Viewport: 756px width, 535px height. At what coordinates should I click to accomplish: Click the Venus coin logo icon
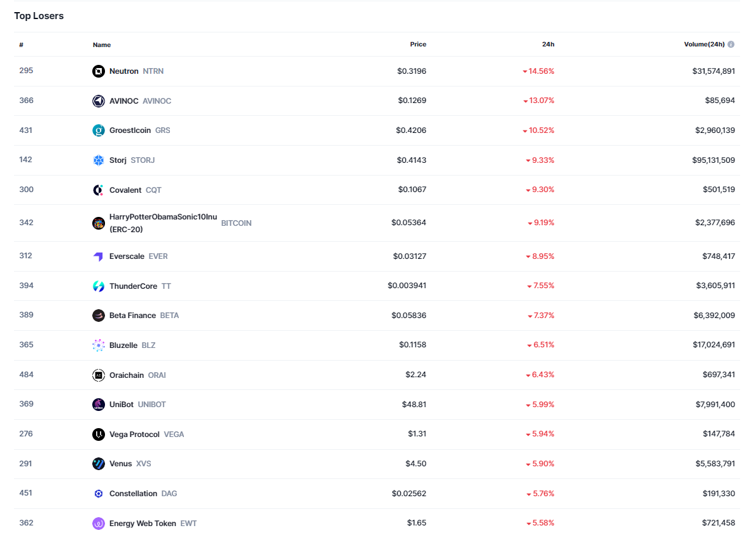click(98, 464)
